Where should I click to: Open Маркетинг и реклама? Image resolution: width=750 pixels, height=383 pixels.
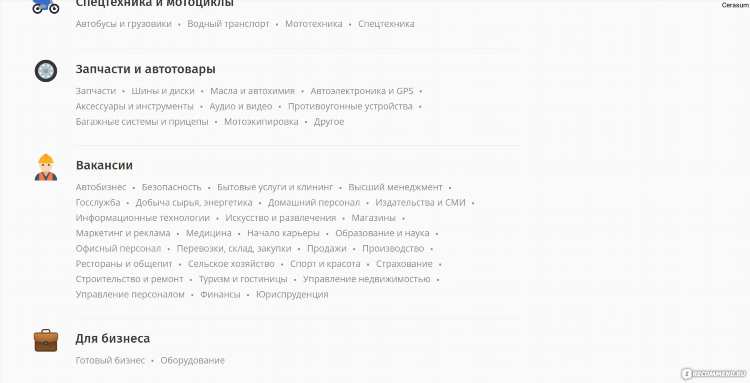pyautogui.click(x=123, y=233)
